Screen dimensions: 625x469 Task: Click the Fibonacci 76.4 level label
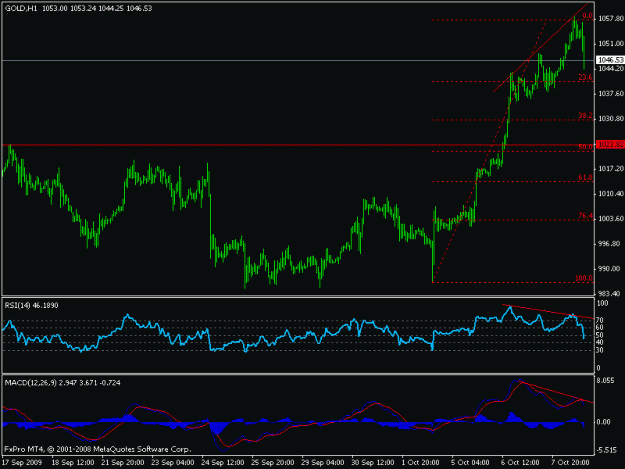point(586,216)
